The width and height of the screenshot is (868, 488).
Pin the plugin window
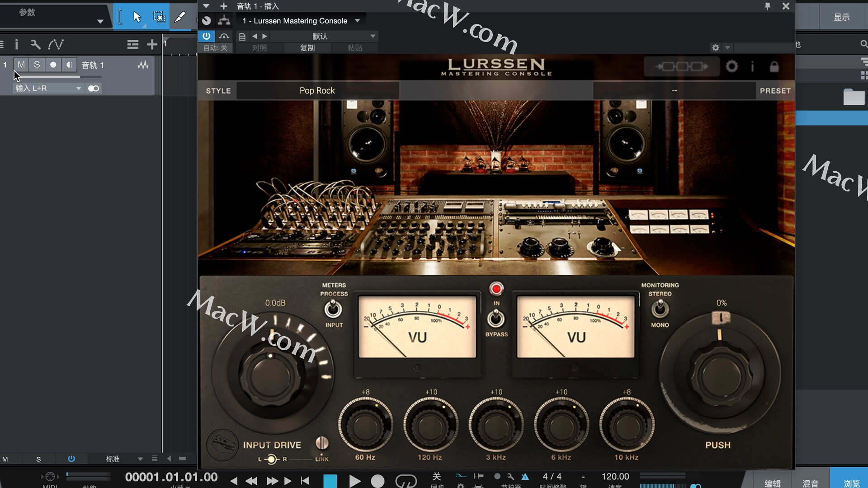pos(767,6)
